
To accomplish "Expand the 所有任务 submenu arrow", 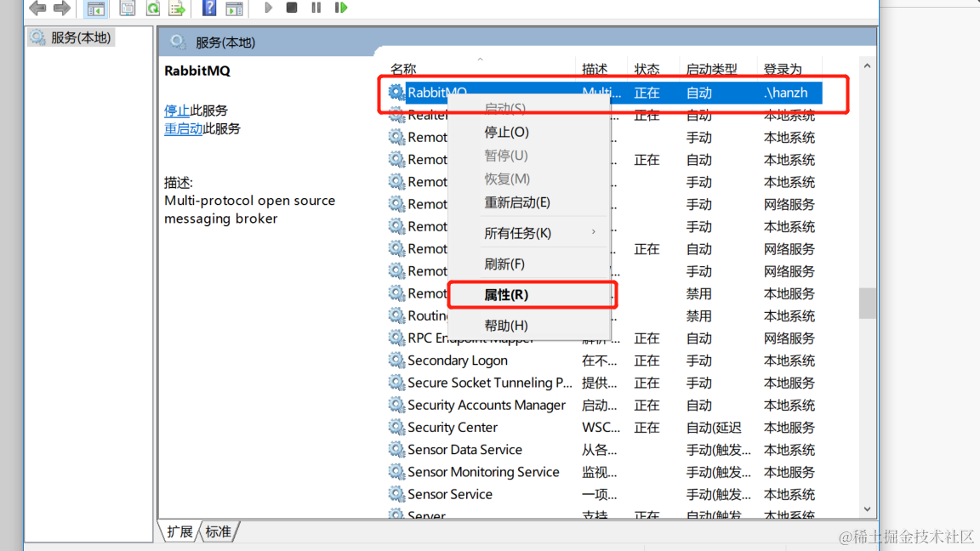I will (x=593, y=232).
